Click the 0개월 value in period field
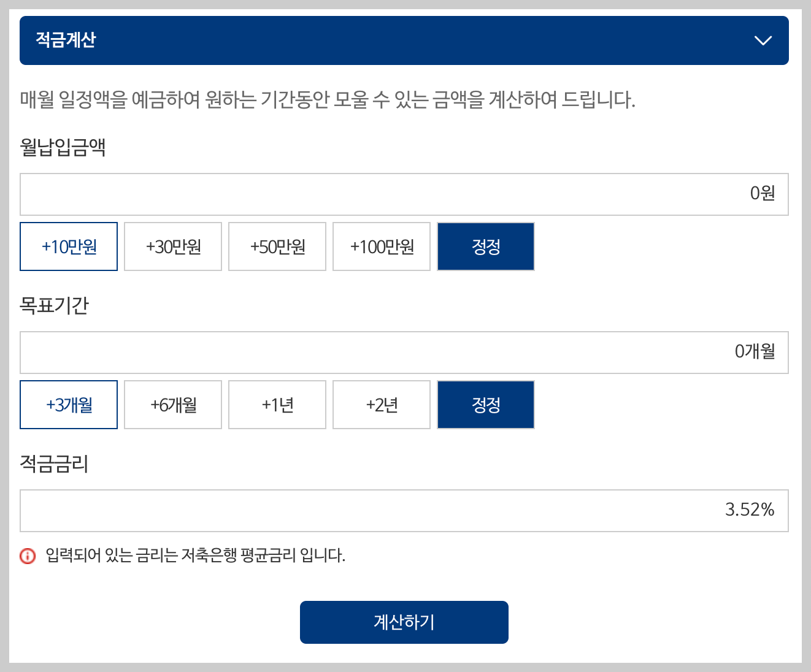Screen dimensions: 811x672 [x=755, y=352]
